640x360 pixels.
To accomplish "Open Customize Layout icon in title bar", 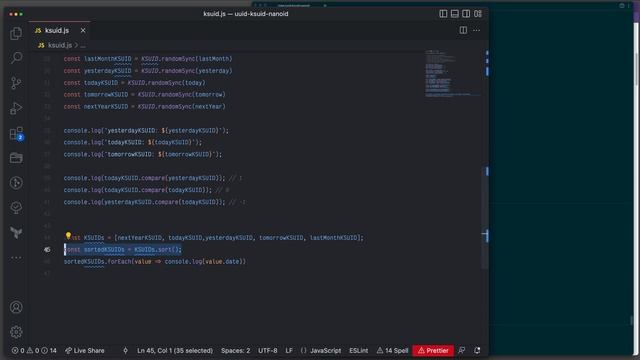I will (x=478, y=14).
